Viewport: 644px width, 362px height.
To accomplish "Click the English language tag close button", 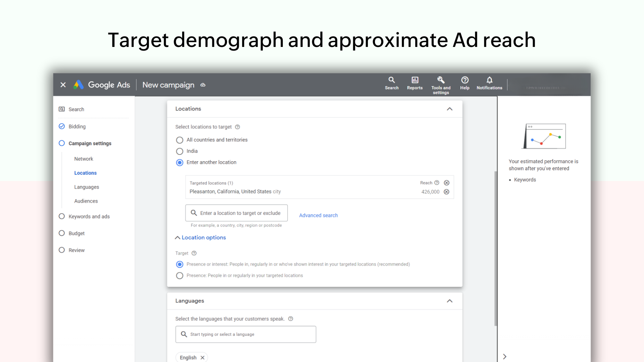I will point(202,357).
